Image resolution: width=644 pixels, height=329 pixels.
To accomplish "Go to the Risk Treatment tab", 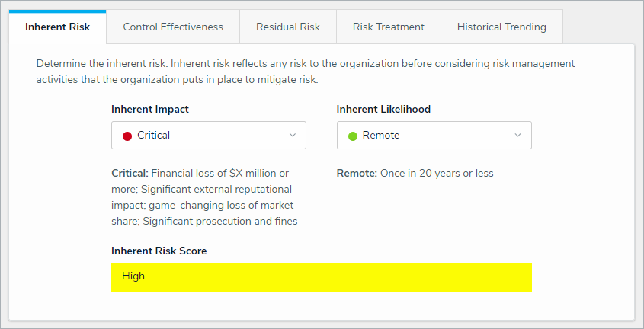I will [x=388, y=27].
